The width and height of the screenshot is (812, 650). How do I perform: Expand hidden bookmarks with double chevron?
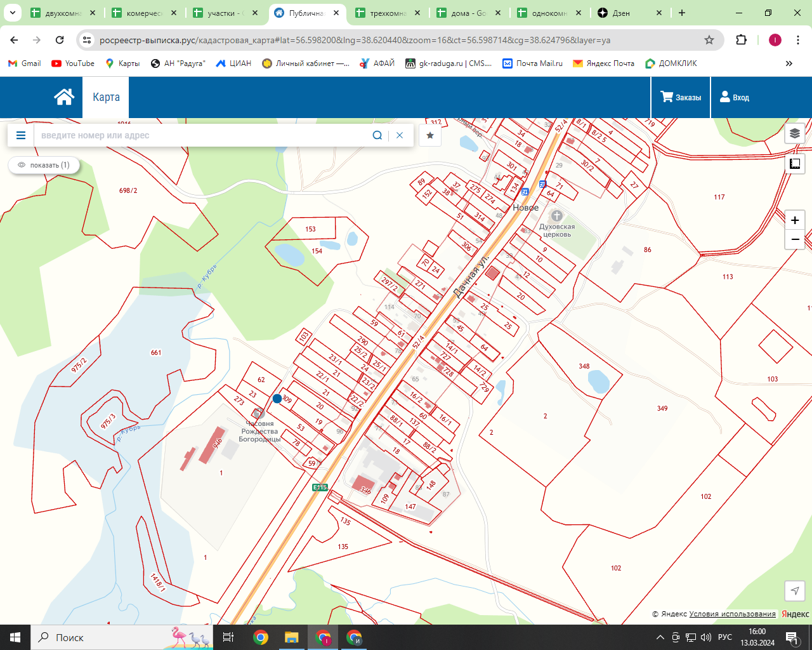click(789, 63)
